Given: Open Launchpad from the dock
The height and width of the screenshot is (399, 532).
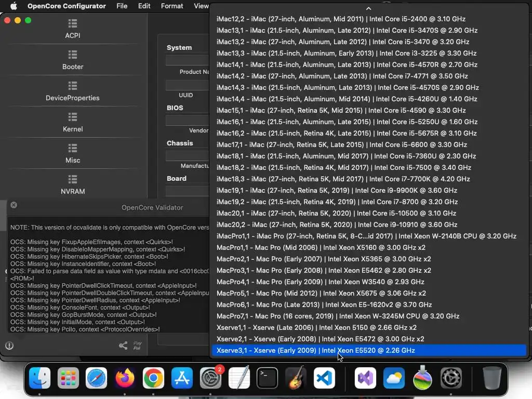Looking at the screenshot, I should (68, 378).
